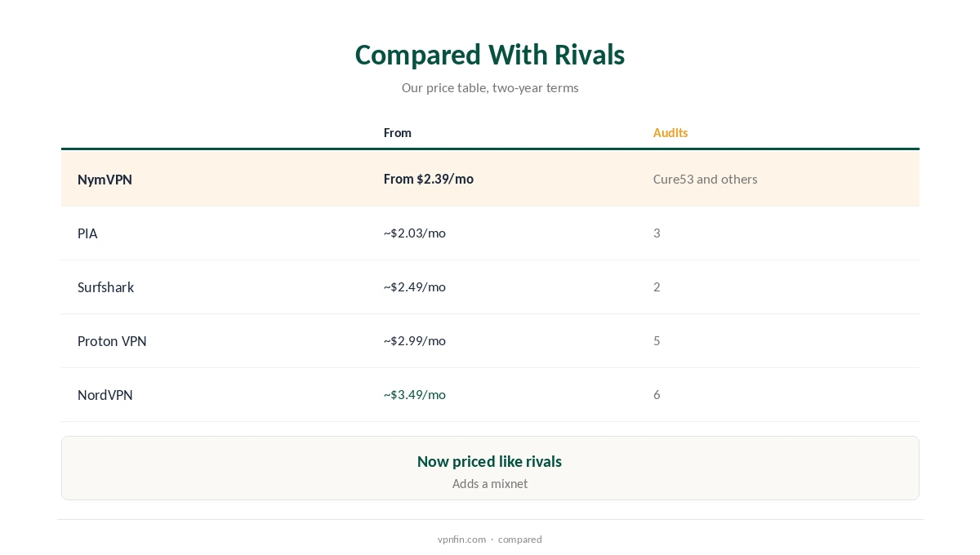Viewport: 980px width, 555px height.
Task: Click NordVPN's audit count '6'
Action: [x=657, y=394]
